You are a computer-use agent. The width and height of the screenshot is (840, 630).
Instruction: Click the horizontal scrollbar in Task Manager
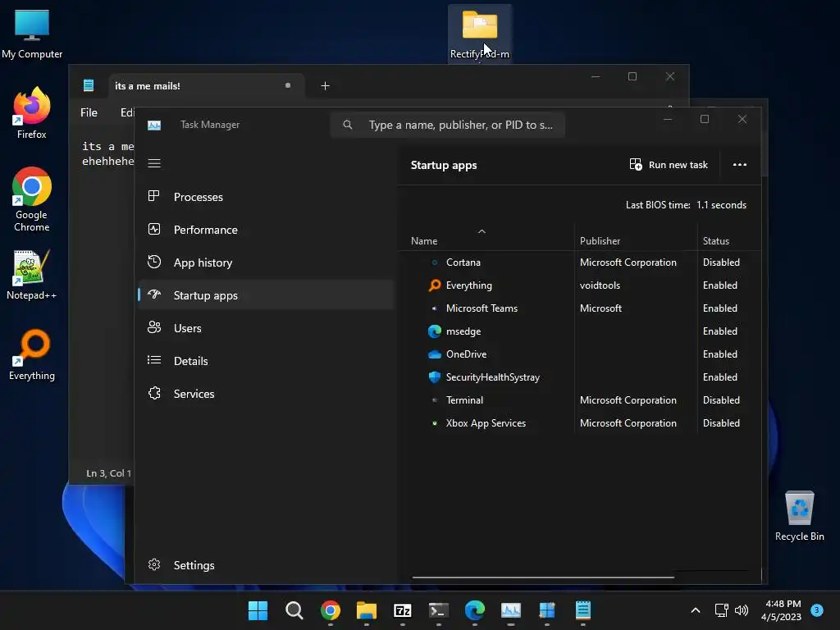[x=543, y=577]
